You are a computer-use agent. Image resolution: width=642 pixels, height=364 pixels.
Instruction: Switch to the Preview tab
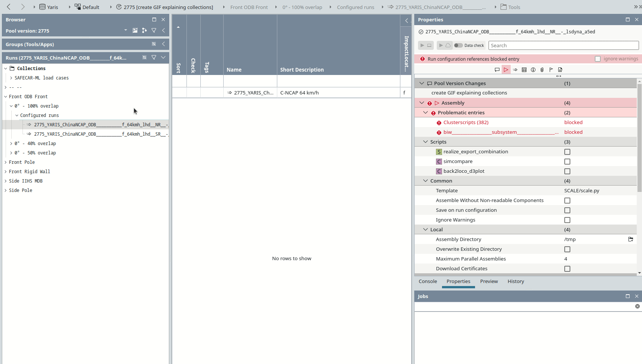point(489,282)
